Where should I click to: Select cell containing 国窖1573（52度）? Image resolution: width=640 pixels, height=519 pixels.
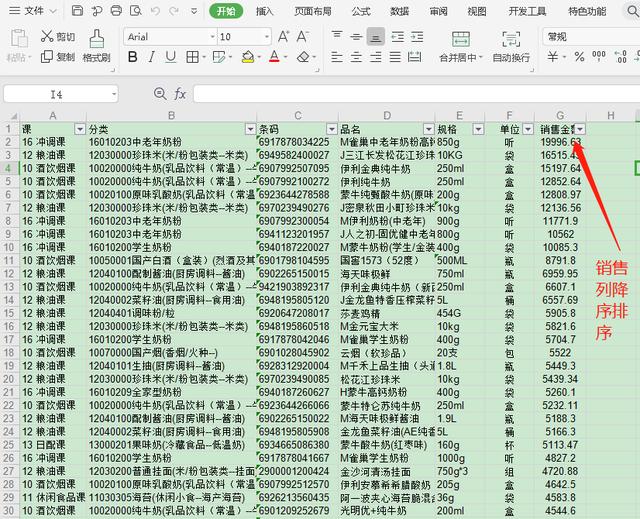(387, 260)
